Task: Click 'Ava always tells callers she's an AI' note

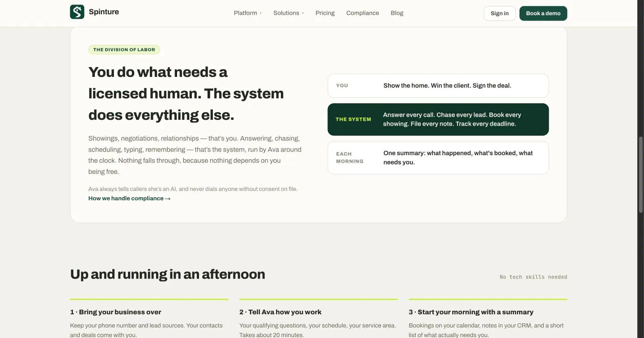Action: [x=193, y=189]
